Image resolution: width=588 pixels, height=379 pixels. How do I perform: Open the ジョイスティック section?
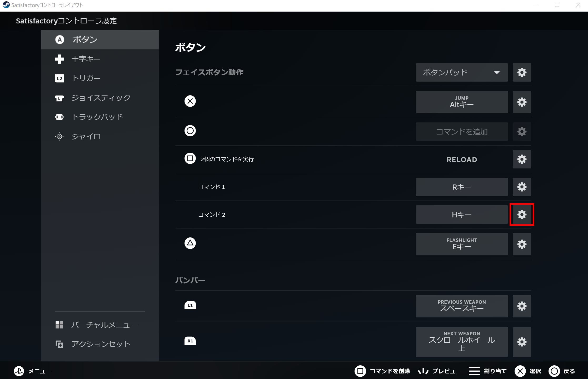click(x=100, y=98)
